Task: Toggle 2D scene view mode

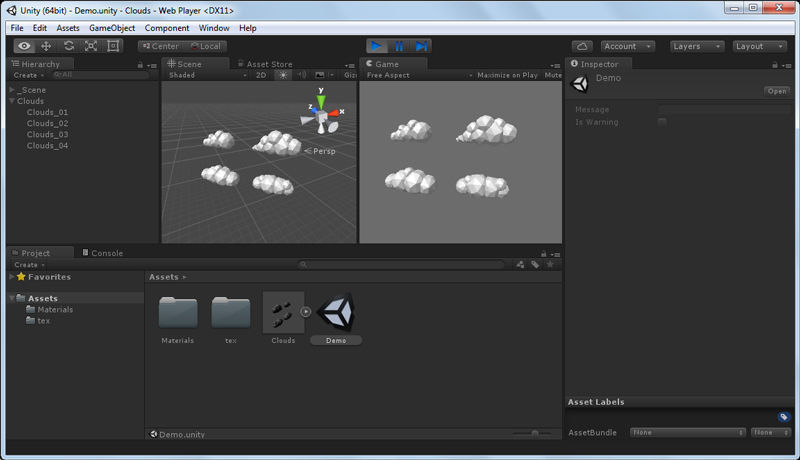Action: coord(261,75)
